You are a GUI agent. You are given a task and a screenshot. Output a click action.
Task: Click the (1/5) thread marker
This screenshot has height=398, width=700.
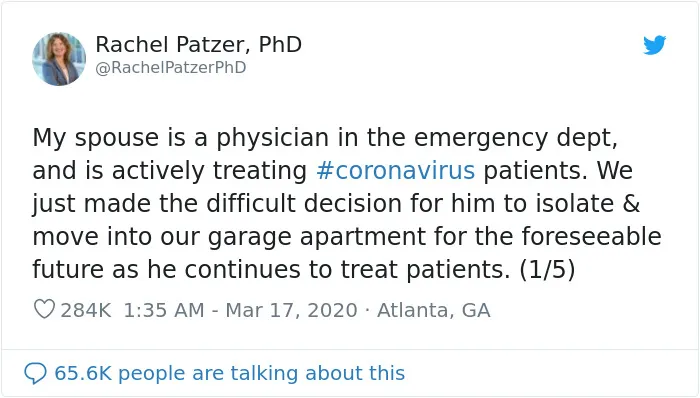point(547,270)
